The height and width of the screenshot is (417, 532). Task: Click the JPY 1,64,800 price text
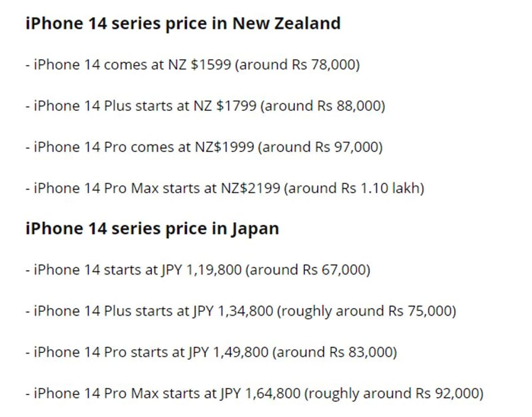point(260,393)
